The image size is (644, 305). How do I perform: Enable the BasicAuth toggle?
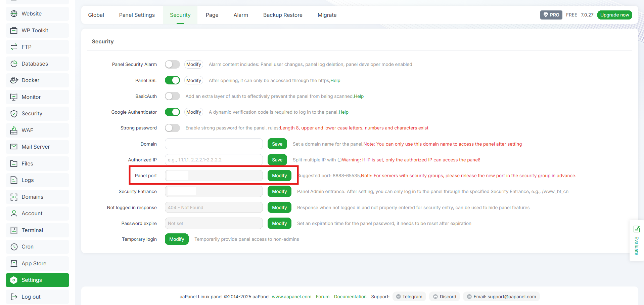[x=172, y=96]
